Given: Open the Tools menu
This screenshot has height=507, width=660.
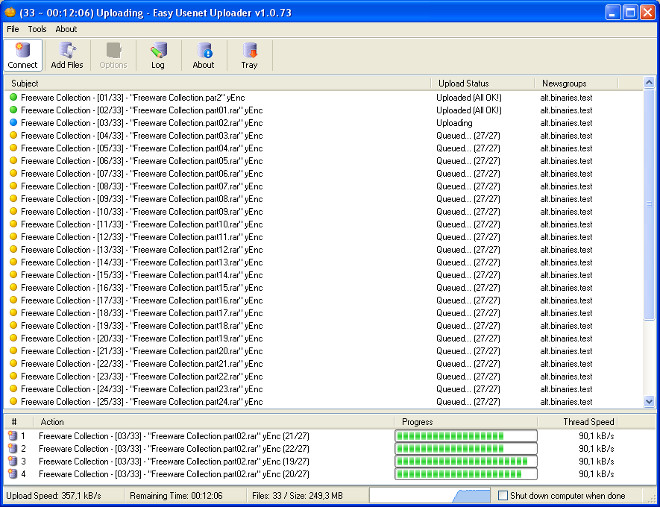Looking at the screenshot, I should (37, 29).
